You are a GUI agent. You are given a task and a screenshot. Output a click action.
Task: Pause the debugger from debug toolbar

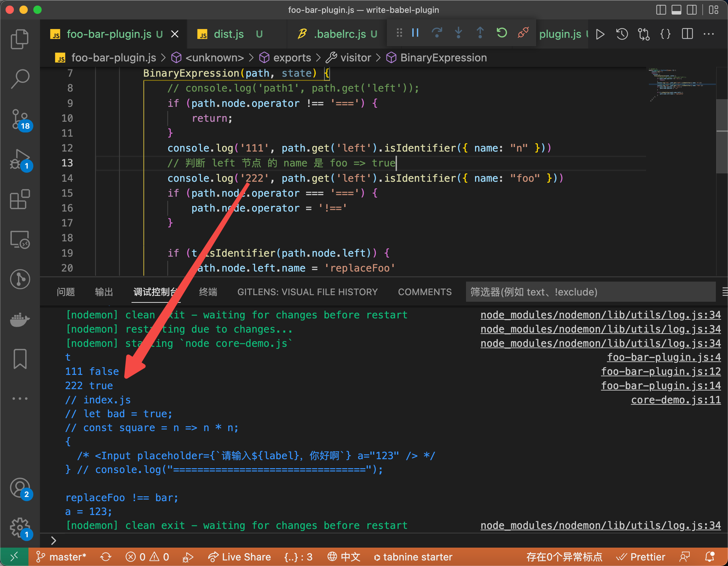[x=415, y=33]
